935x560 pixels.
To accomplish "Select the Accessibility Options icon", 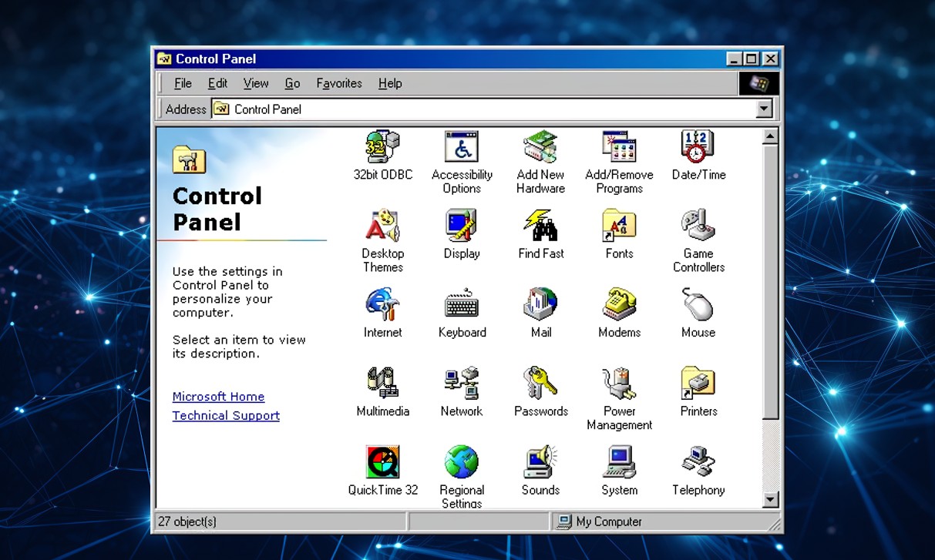I will click(x=462, y=146).
